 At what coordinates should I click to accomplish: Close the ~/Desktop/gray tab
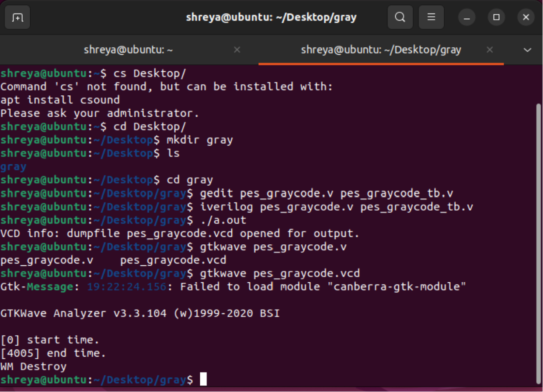click(490, 50)
